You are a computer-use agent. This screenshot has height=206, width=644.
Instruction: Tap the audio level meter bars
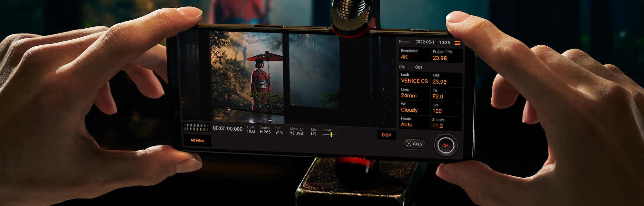tap(196, 127)
